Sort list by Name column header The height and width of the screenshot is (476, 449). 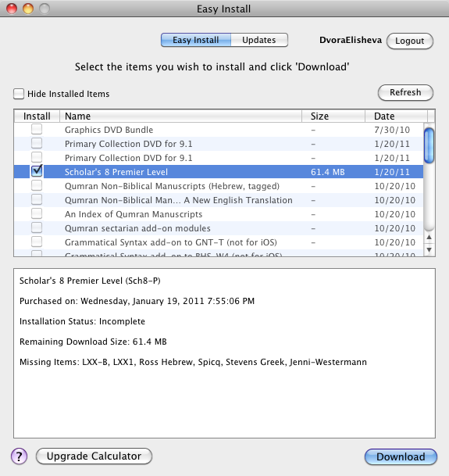pyautogui.click(x=181, y=116)
